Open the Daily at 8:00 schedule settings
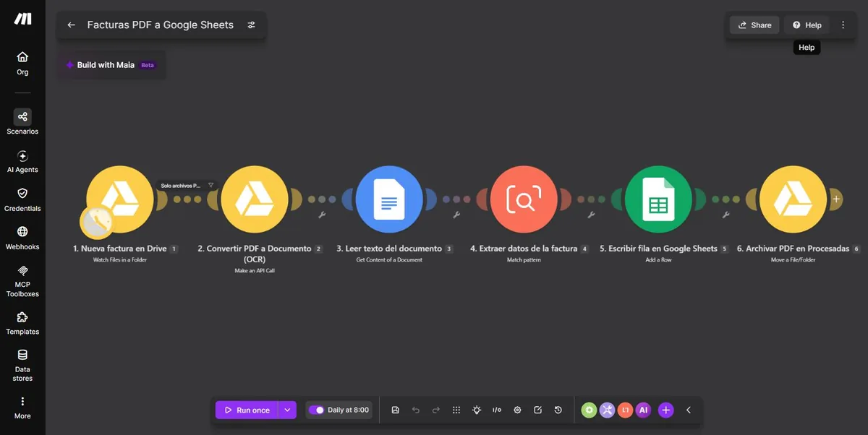Image resolution: width=868 pixels, height=435 pixels. [348, 410]
